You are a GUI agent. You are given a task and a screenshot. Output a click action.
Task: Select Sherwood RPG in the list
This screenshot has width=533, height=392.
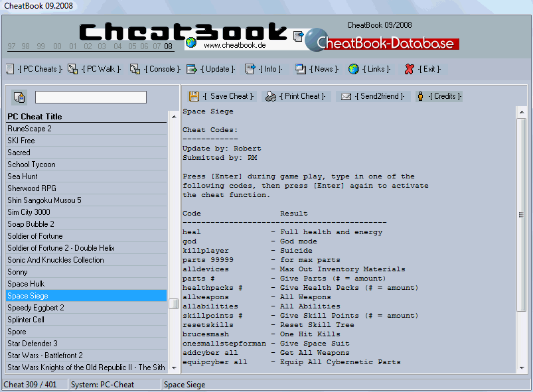pyautogui.click(x=87, y=188)
